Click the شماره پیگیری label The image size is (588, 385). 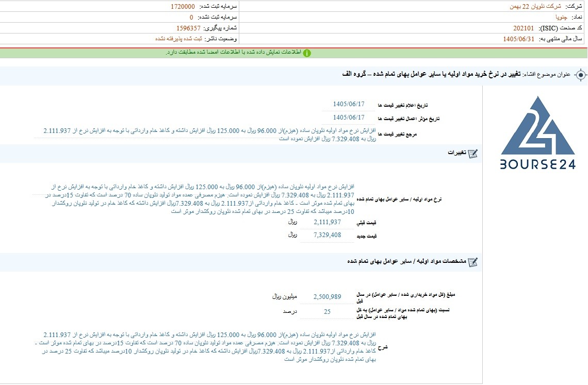point(221,28)
